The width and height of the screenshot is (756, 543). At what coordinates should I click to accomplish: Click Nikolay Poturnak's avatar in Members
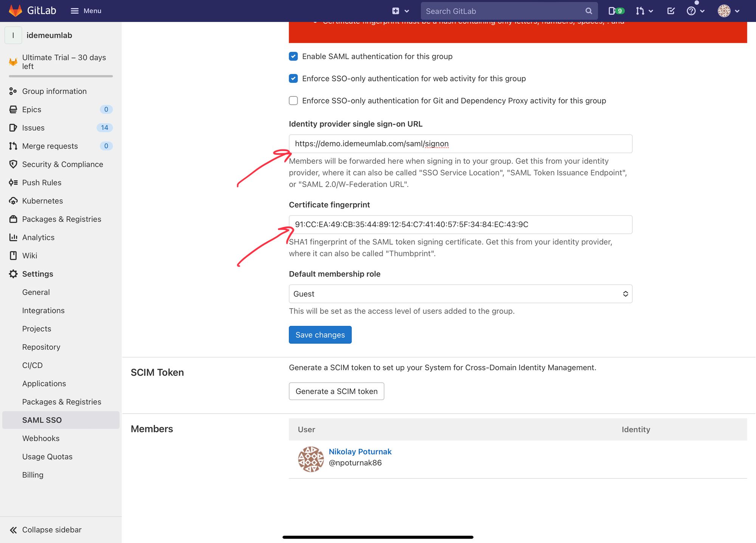(311, 459)
